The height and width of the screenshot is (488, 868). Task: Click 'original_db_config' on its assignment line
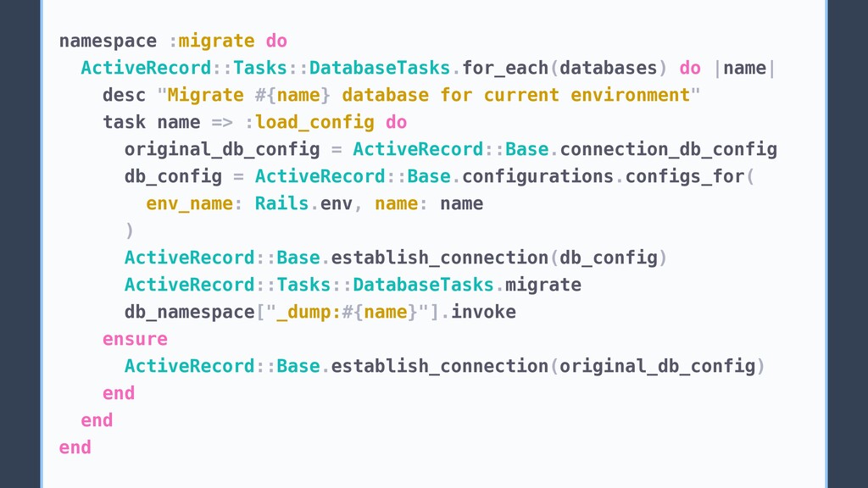[x=222, y=149]
